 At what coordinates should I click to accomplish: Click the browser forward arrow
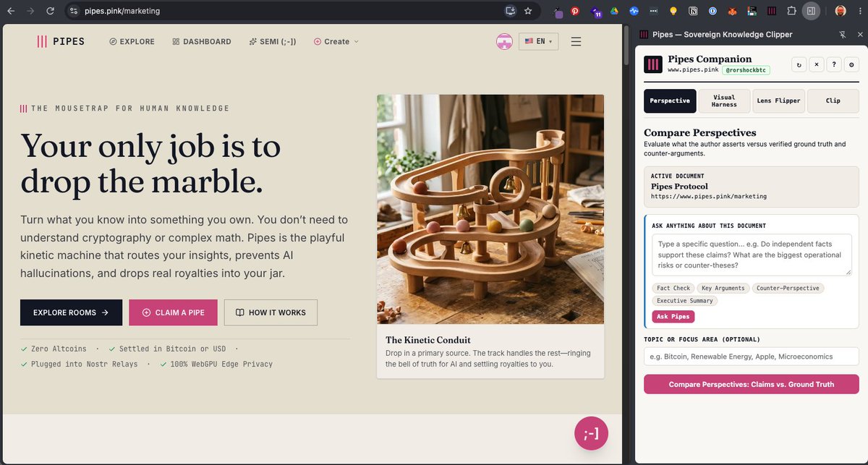click(x=30, y=11)
